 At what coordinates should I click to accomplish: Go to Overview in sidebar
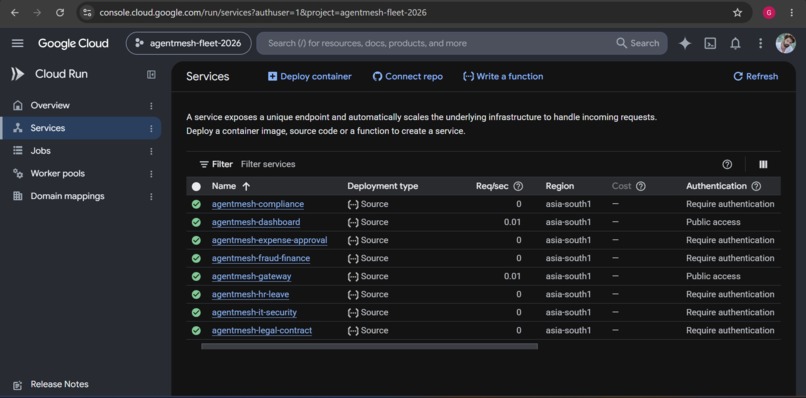[50, 105]
